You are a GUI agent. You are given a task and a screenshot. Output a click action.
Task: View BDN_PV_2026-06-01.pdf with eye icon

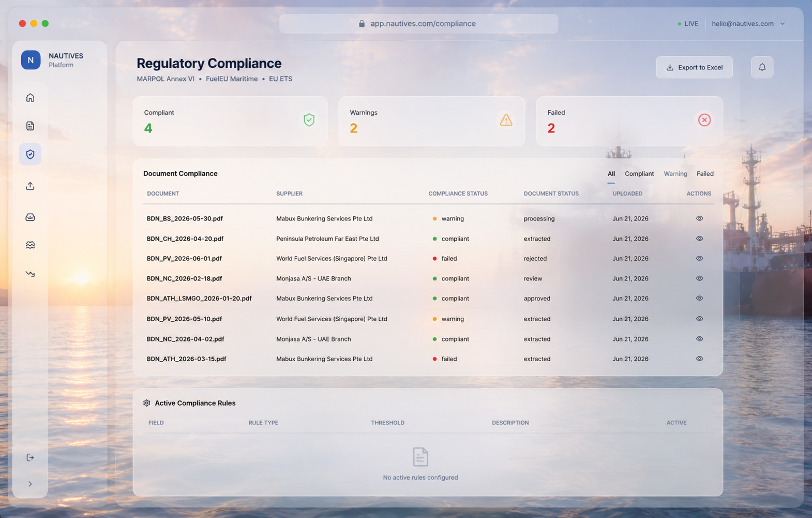(x=699, y=258)
